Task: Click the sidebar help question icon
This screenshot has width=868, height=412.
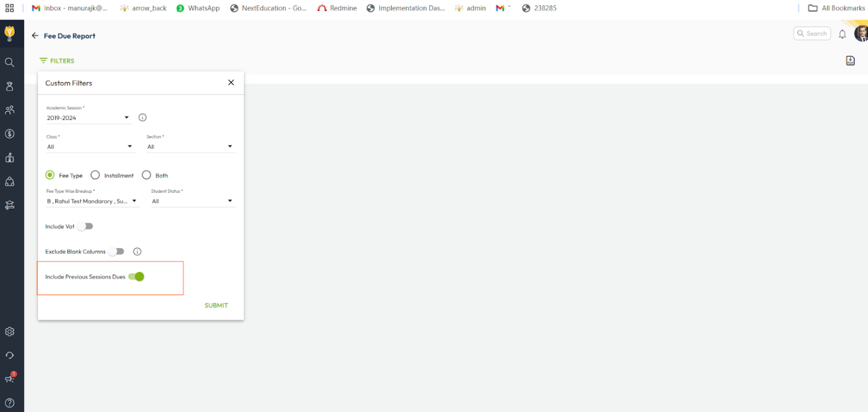Action: pyautogui.click(x=10, y=403)
